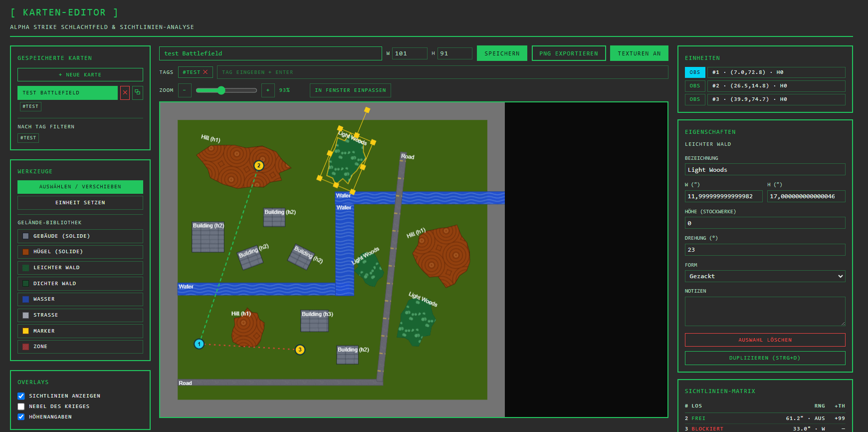
Task: Edit the Drehung rotation field
Action: click(x=765, y=250)
